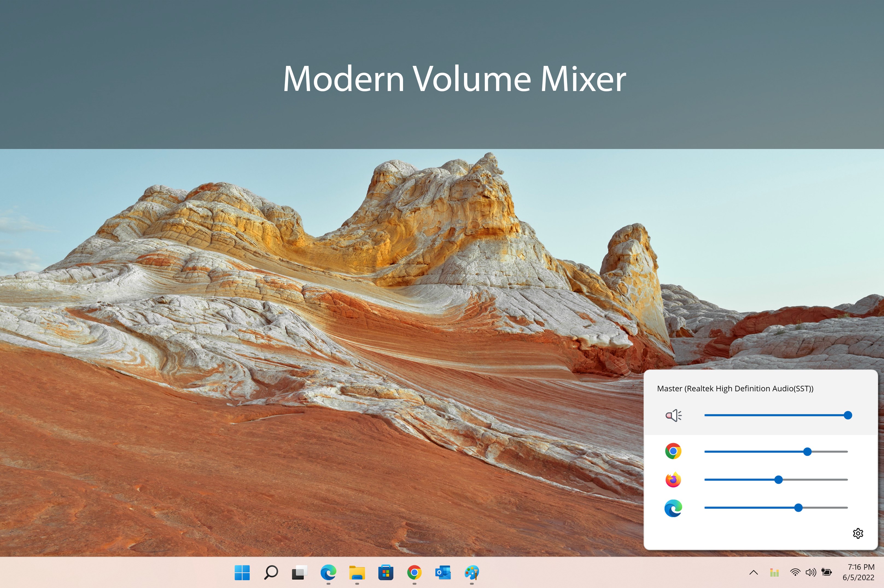884x588 pixels.
Task: Open Task View from taskbar
Action: tap(299, 573)
